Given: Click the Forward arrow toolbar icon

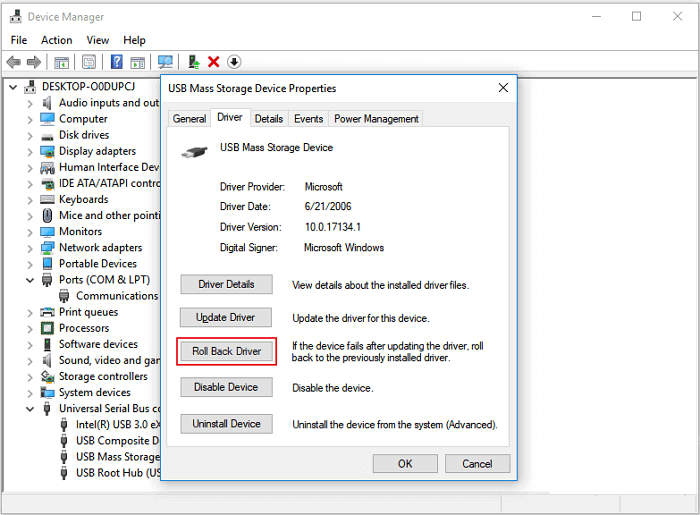Looking at the screenshot, I should tap(34, 62).
